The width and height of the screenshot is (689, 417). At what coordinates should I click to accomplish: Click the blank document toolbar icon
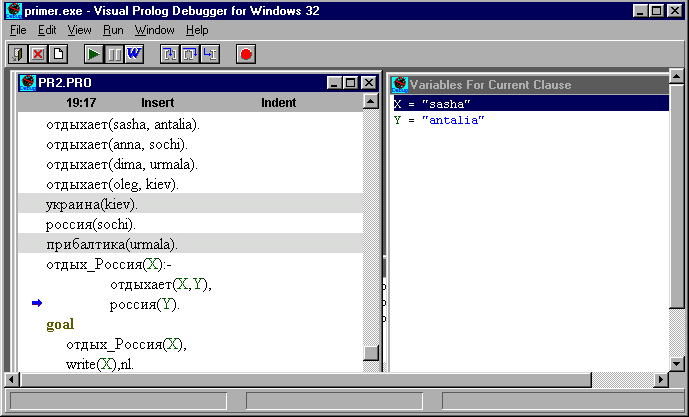(x=58, y=54)
